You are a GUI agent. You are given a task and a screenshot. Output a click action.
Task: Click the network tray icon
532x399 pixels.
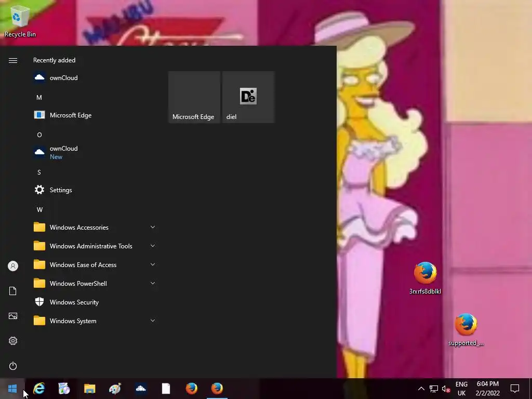tap(434, 389)
